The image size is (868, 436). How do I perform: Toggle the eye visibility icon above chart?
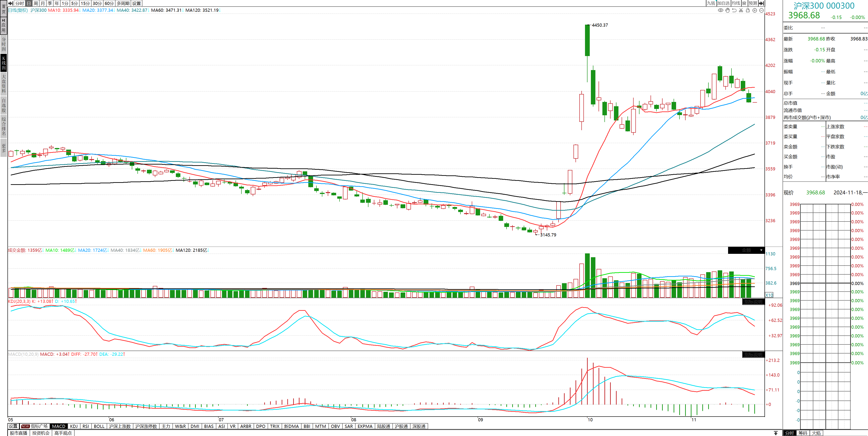tap(720, 10)
